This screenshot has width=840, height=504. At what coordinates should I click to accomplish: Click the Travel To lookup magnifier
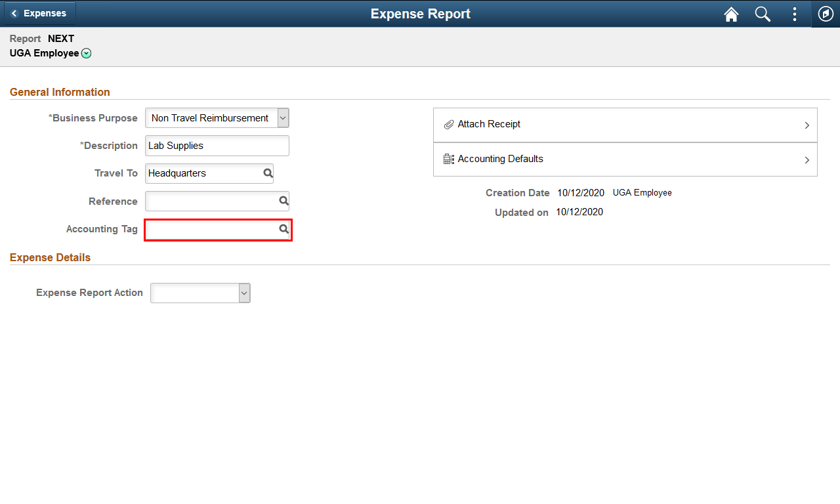click(268, 173)
